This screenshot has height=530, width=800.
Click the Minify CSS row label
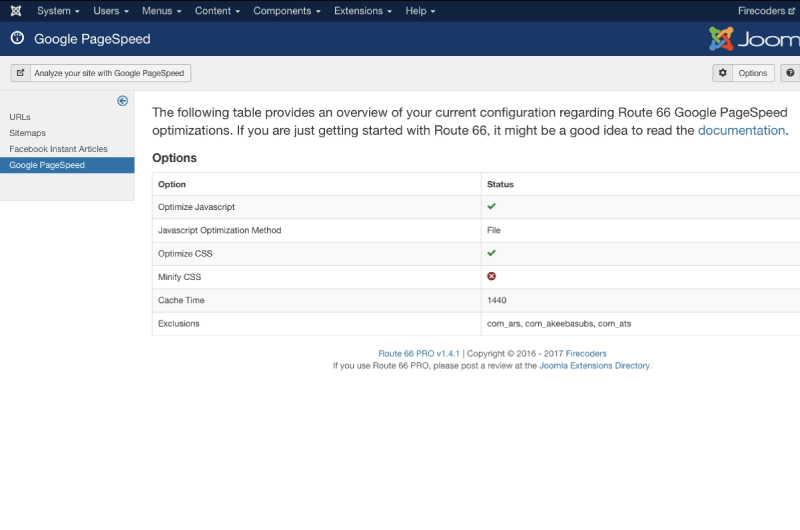[180, 277]
